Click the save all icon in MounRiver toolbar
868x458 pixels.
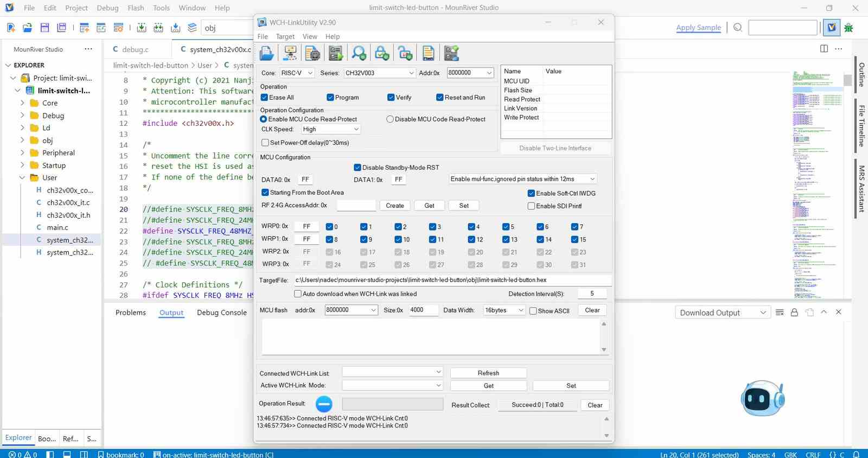pyautogui.click(x=61, y=28)
